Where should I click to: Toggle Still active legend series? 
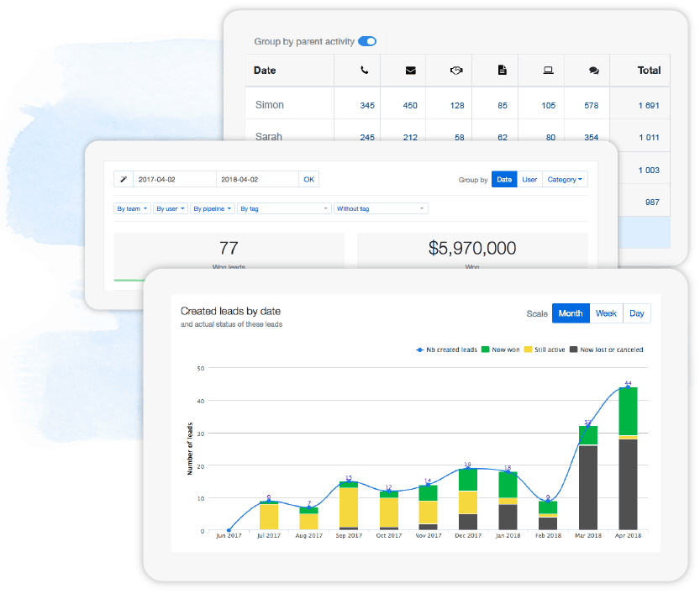(545, 350)
